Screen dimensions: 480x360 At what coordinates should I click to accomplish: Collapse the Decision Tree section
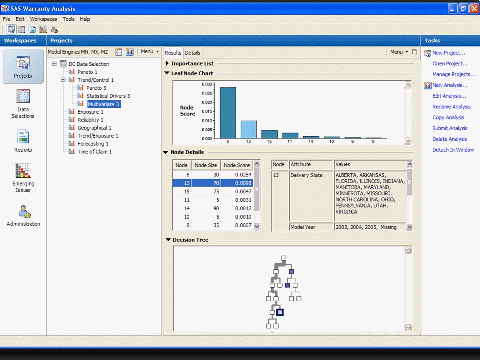tap(168, 240)
